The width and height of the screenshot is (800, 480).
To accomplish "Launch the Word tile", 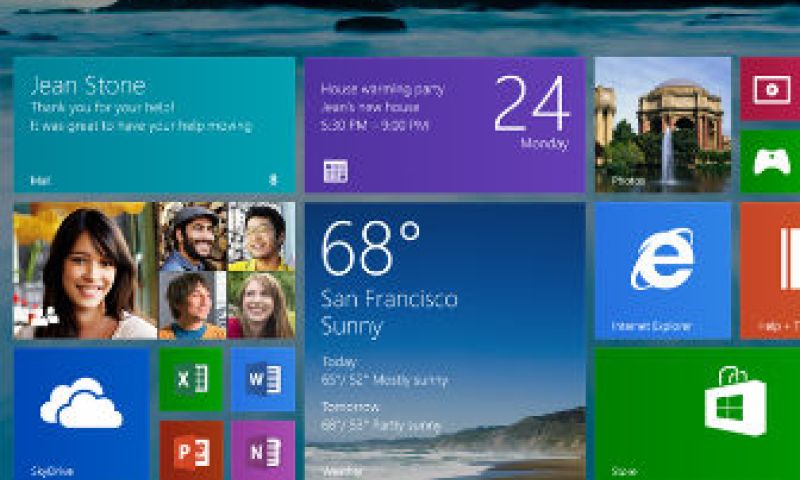I will point(263,380).
